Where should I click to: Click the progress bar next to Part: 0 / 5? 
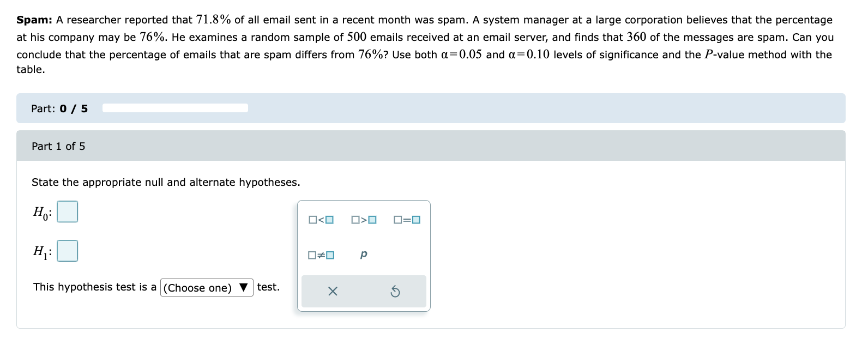pos(175,108)
